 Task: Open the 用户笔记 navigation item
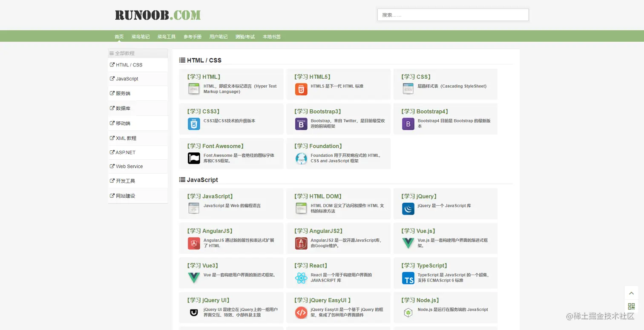pyautogui.click(x=218, y=37)
